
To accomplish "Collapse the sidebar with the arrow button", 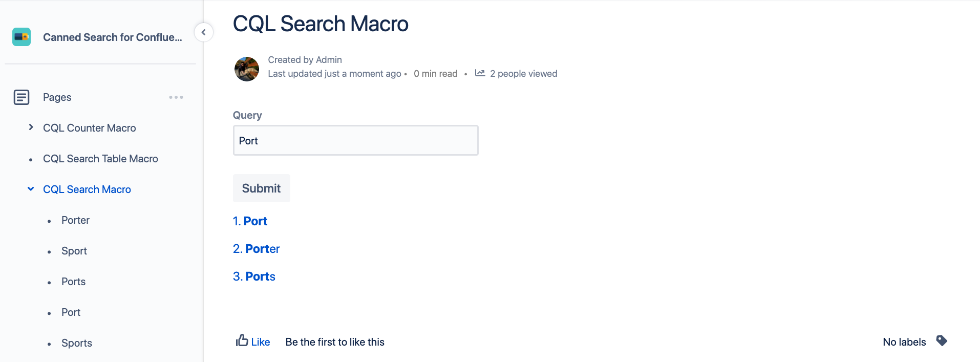I will point(203,32).
